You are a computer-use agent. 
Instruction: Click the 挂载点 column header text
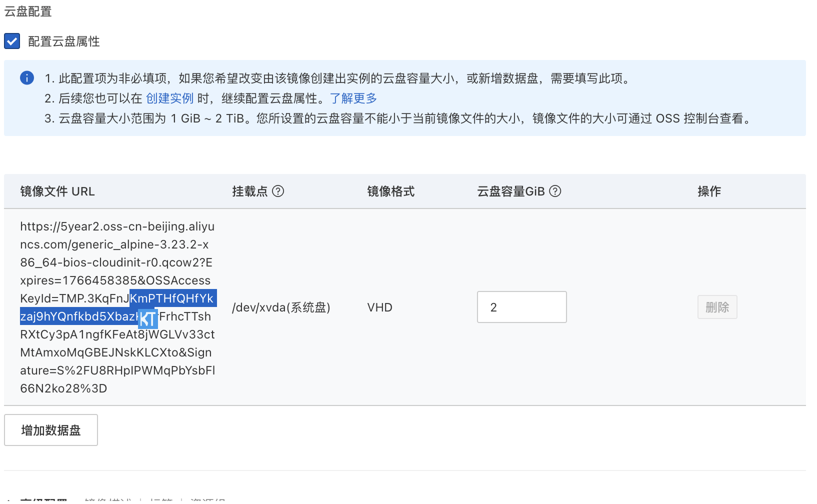[x=249, y=191]
